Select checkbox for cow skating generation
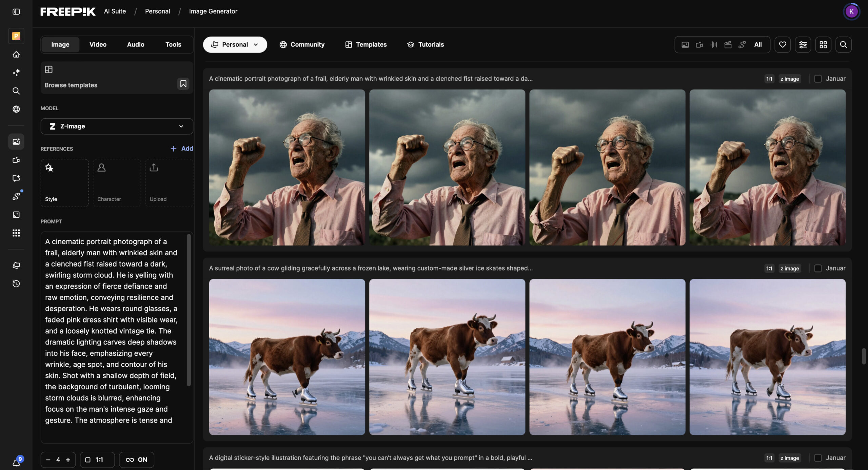 818,268
